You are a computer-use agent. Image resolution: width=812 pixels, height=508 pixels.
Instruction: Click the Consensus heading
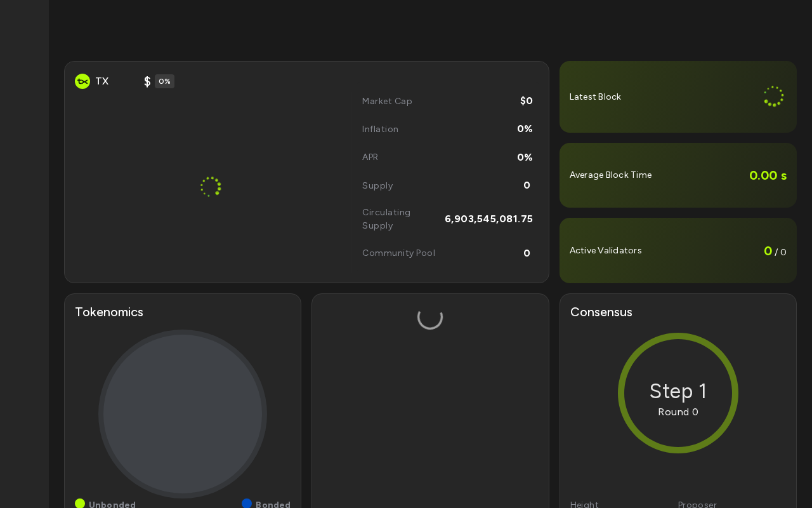601,312
